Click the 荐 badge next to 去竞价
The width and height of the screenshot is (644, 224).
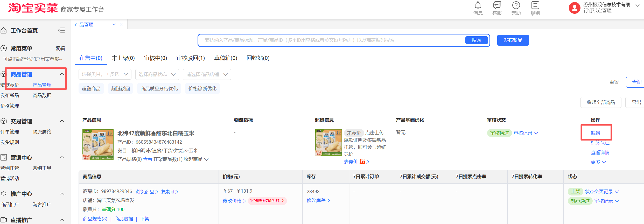pyautogui.click(x=362, y=162)
